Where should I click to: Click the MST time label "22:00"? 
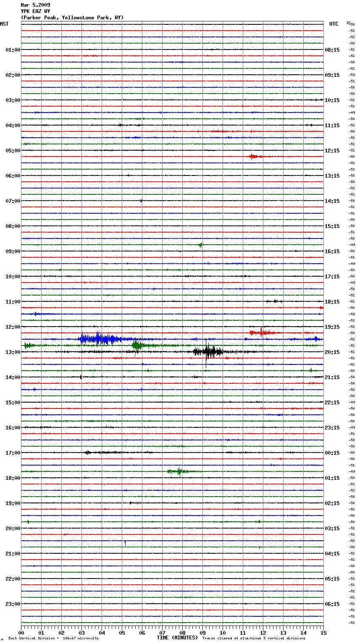pyautogui.click(x=13, y=579)
